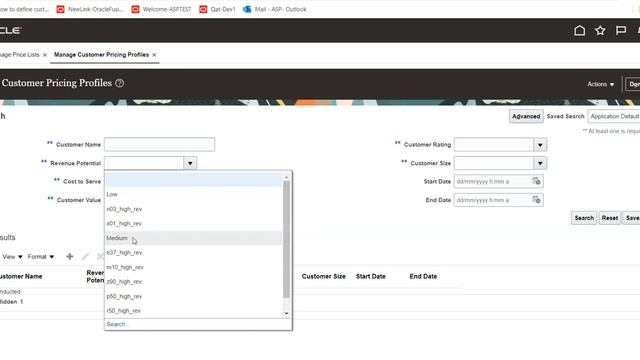The width and height of the screenshot is (640, 360).
Task: Switch to Manage Customer Pricing Profiles tab
Action: coord(101,55)
